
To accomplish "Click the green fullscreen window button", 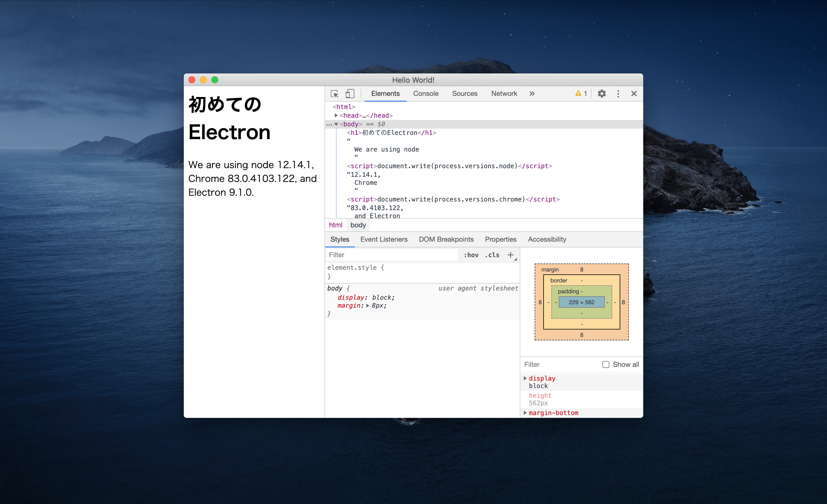I will point(215,80).
